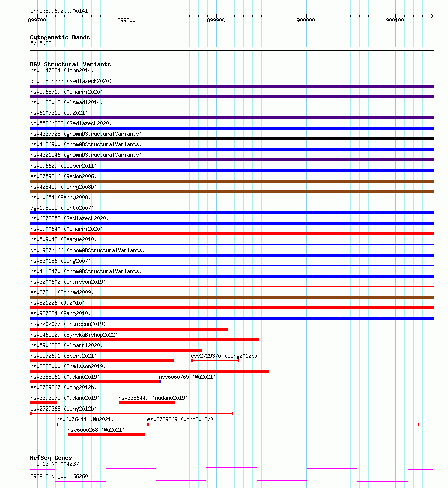Click the 5p15.33 cytogenetic band label
448x488 pixels.
pyautogui.click(x=41, y=44)
